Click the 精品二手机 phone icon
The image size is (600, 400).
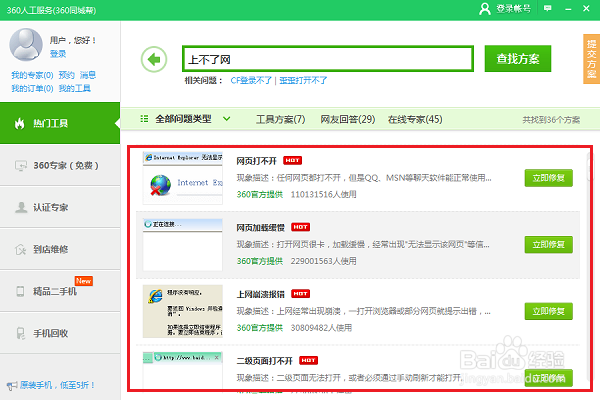[20, 291]
